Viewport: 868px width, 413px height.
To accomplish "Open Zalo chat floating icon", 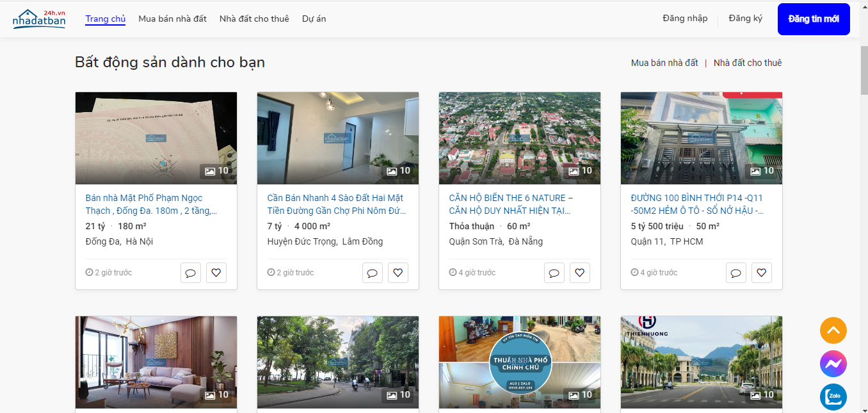I will coord(833,396).
